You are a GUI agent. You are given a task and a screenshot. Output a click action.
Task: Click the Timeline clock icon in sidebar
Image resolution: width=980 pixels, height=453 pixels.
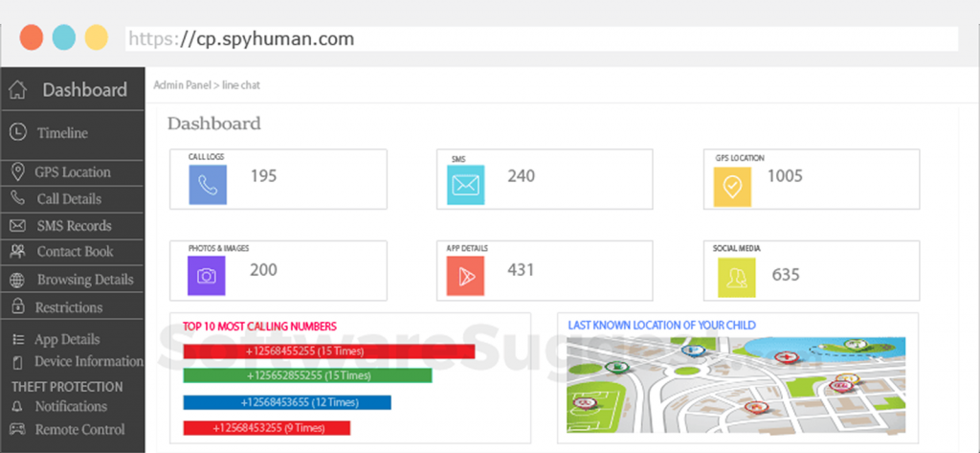point(18,133)
